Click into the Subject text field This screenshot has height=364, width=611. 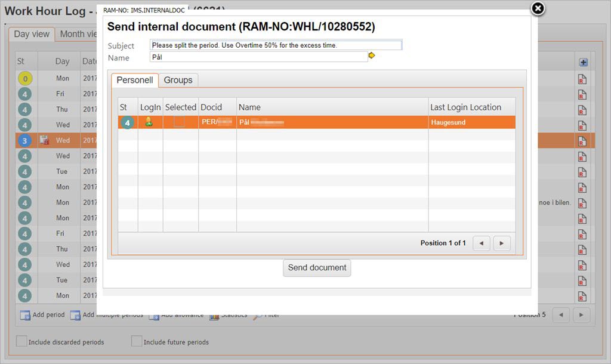click(276, 45)
